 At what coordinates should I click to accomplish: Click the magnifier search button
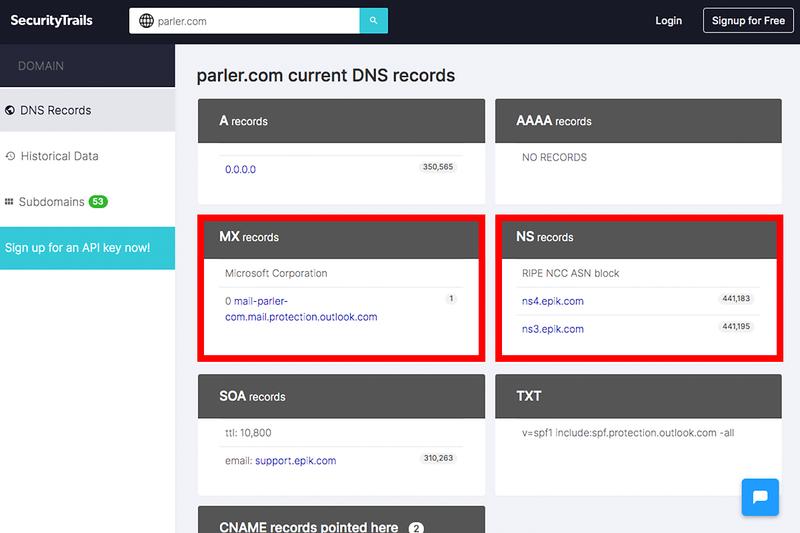click(373, 21)
